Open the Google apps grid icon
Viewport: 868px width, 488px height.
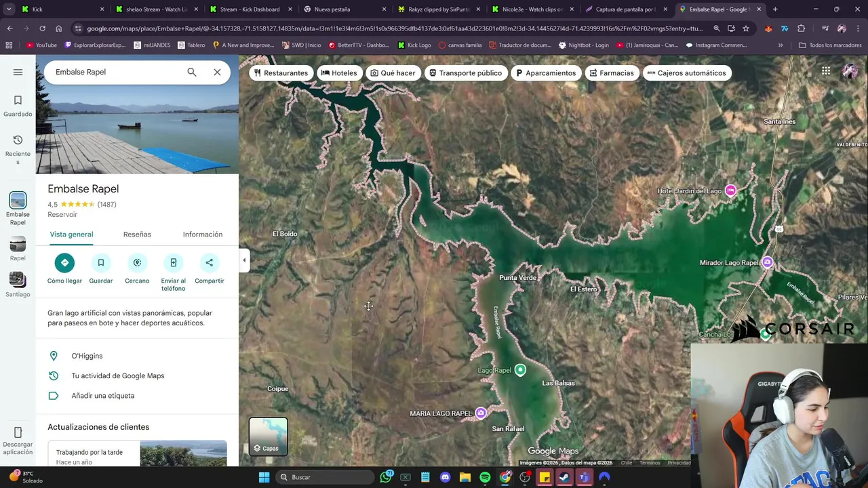(826, 71)
